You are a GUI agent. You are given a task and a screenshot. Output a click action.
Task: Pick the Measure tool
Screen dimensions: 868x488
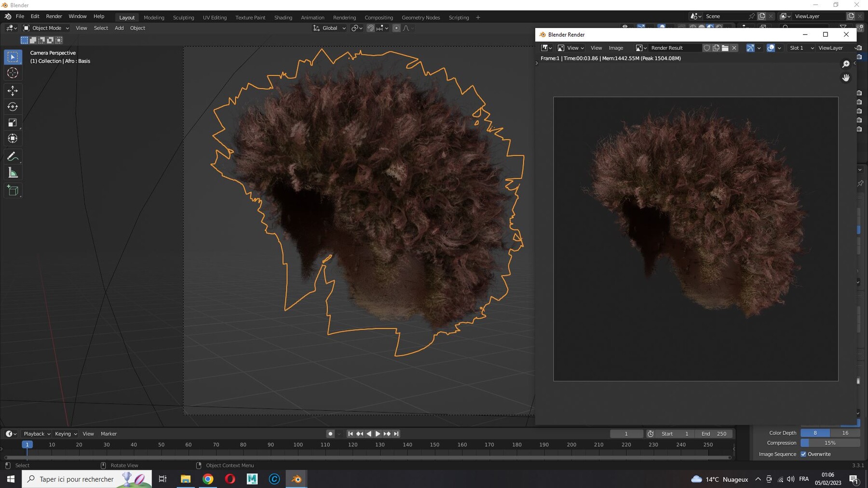tap(13, 173)
